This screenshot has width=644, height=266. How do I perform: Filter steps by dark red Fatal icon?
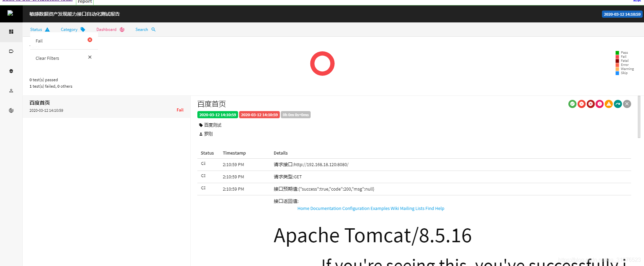tap(591, 104)
